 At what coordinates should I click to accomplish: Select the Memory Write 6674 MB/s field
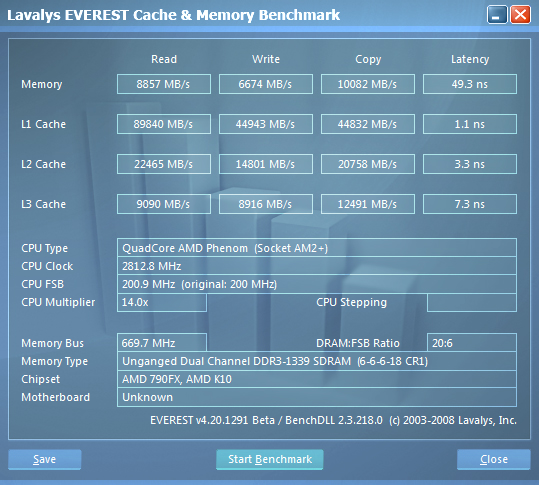point(266,84)
